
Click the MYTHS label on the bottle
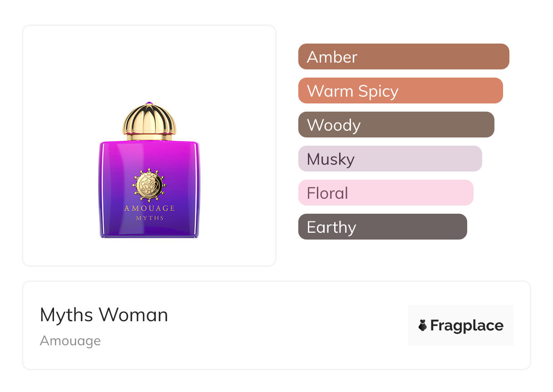click(x=149, y=218)
